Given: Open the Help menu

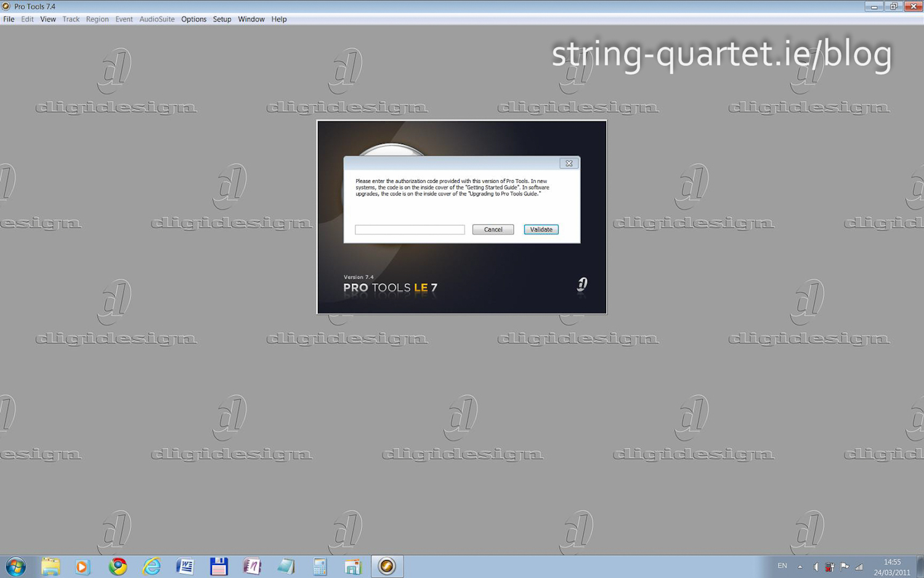Looking at the screenshot, I should 278,19.
